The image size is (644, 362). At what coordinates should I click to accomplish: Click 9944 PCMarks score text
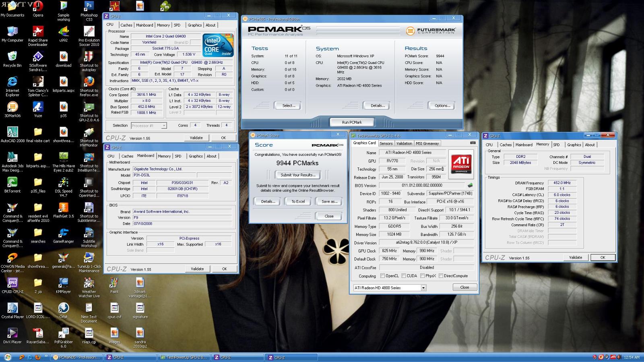coord(297,163)
